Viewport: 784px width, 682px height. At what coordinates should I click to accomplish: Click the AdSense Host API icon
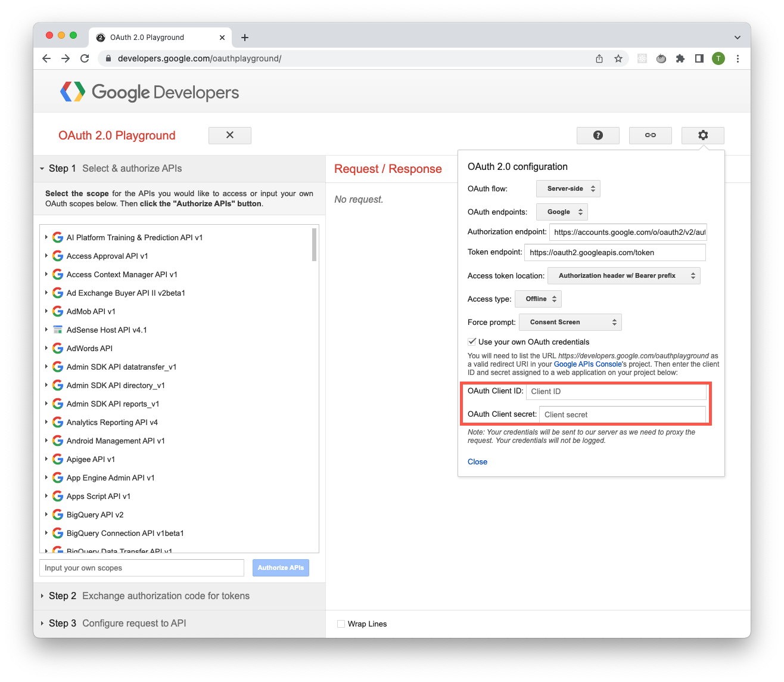coord(58,330)
